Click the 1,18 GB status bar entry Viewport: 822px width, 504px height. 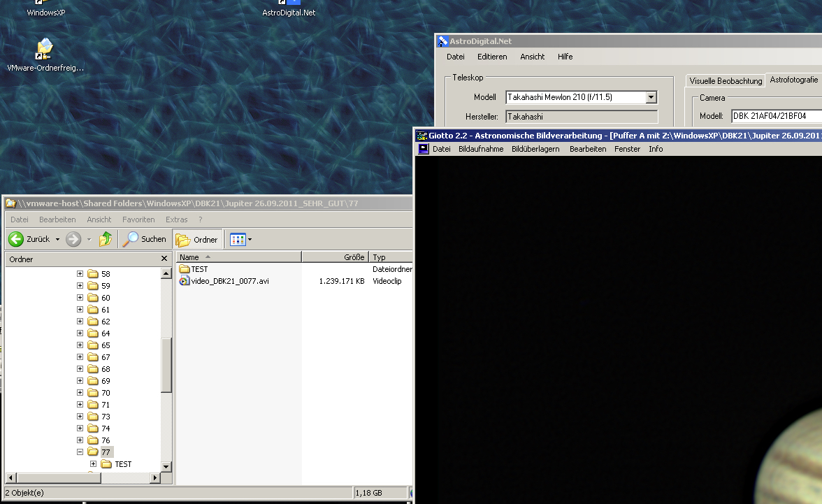(380, 492)
